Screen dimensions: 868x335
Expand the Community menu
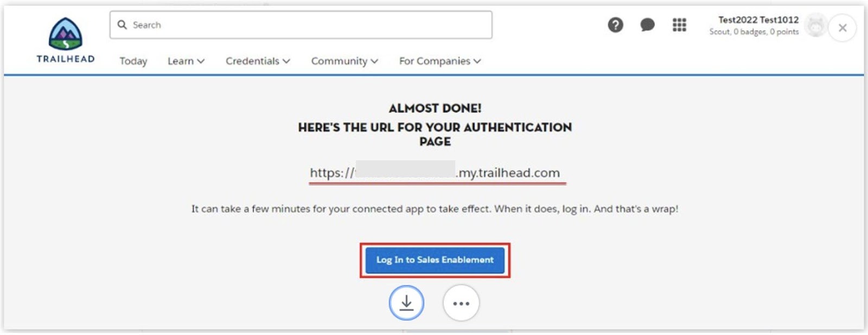pyautogui.click(x=344, y=61)
